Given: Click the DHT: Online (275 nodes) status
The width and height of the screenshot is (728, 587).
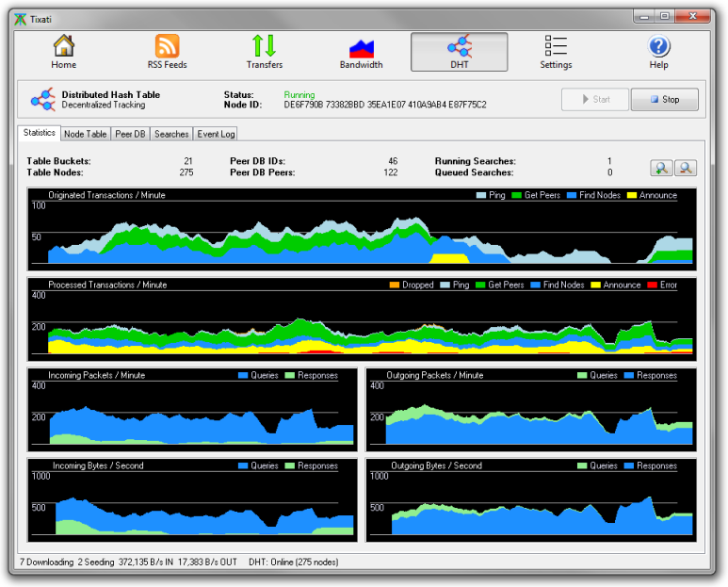Looking at the screenshot, I should tap(294, 563).
